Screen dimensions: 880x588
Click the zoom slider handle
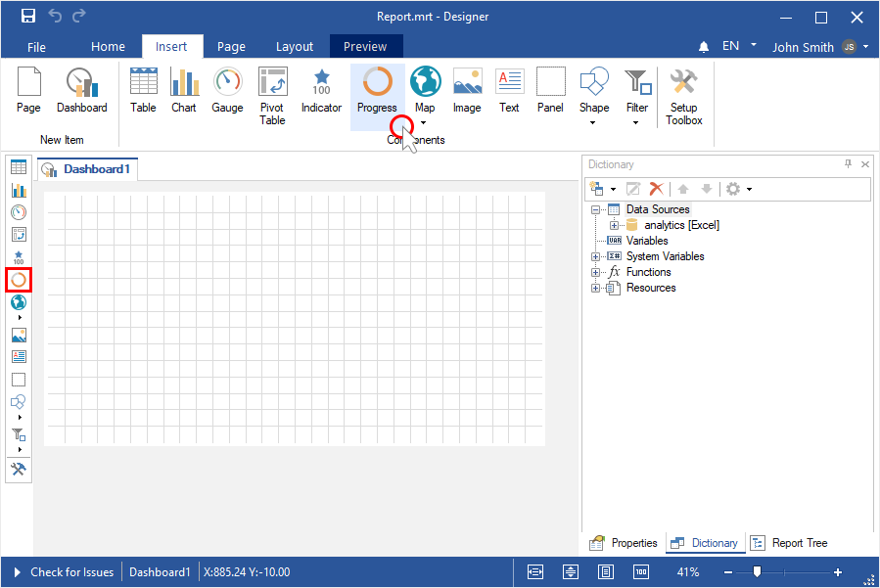pyautogui.click(x=757, y=571)
